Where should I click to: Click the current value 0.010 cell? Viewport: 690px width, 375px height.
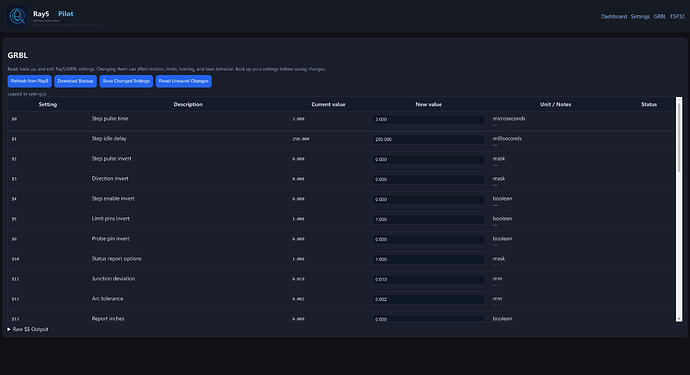coord(298,279)
